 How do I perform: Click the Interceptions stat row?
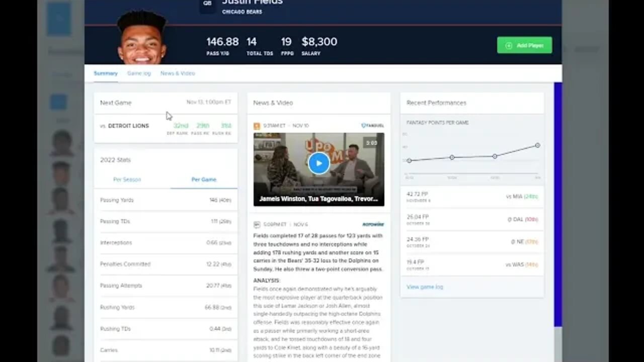coord(166,243)
